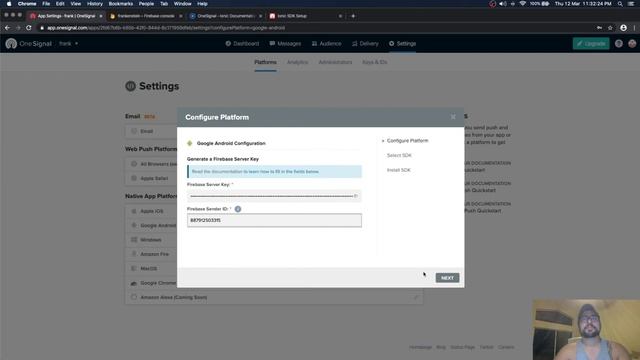Click the Spotlight search icon
This screenshot has height=360, width=640.
tap(620, 4)
